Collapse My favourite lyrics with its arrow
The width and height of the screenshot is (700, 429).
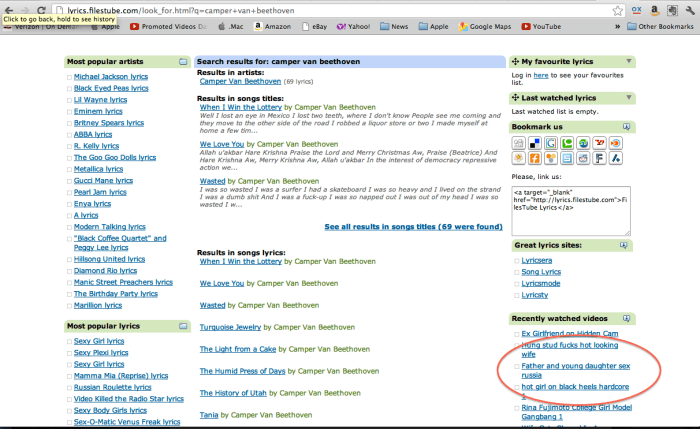click(629, 61)
